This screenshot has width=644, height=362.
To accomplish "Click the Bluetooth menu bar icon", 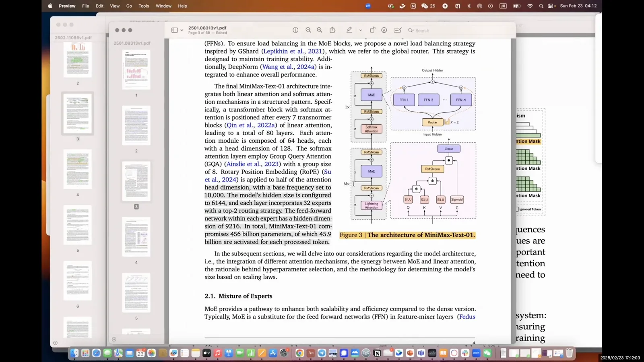I will click(469, 6).
